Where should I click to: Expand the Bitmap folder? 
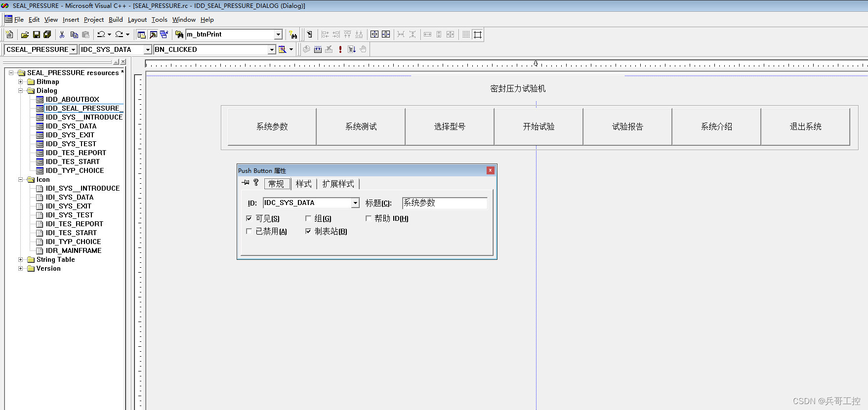click(20, 82)
